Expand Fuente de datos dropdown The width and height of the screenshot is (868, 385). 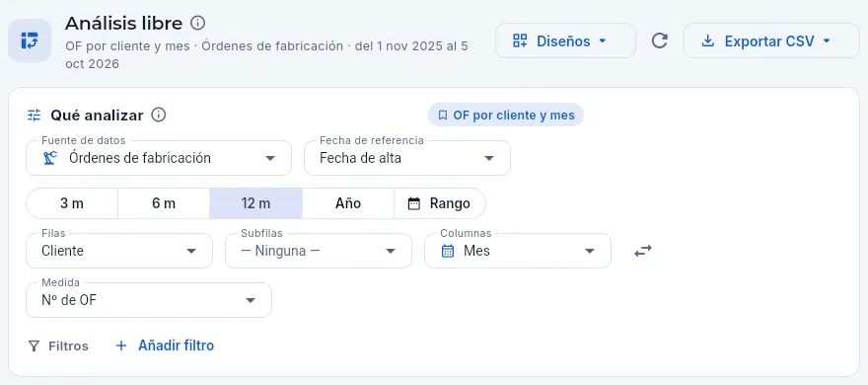(x=159, y=158)
